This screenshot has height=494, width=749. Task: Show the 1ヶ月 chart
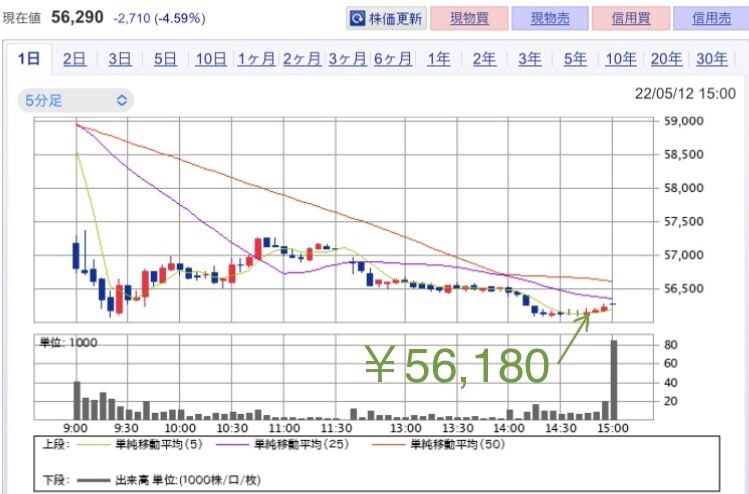257,59
